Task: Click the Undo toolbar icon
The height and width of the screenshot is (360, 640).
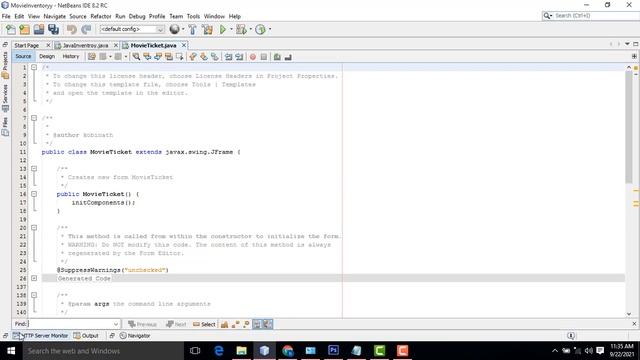Action: 72,29
